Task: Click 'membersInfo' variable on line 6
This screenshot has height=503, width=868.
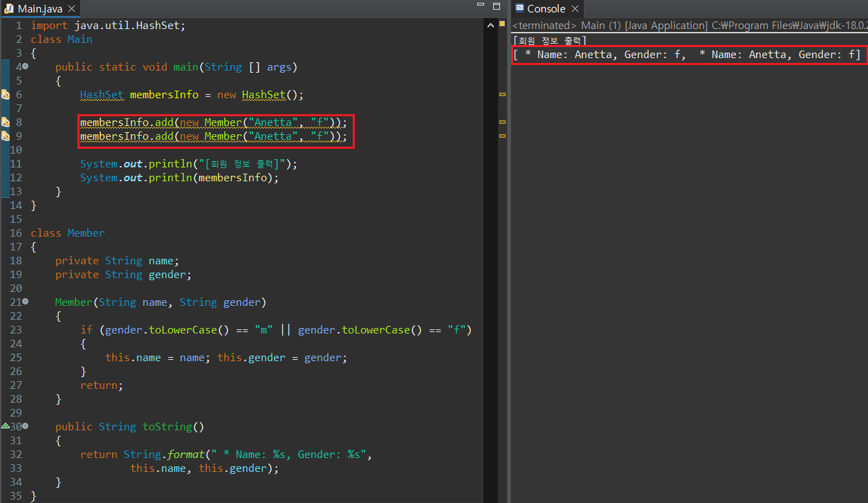Action: [x=164, y=95]
